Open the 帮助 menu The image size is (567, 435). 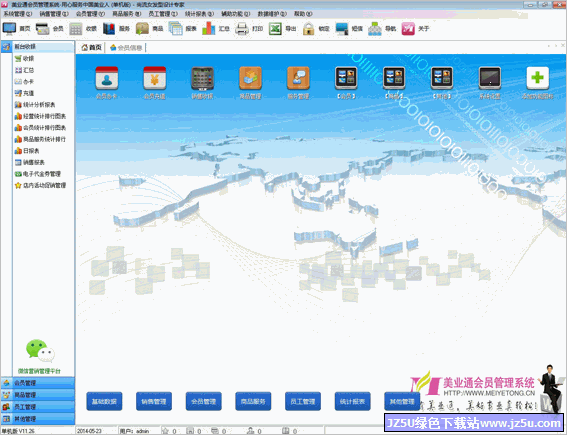303,14
